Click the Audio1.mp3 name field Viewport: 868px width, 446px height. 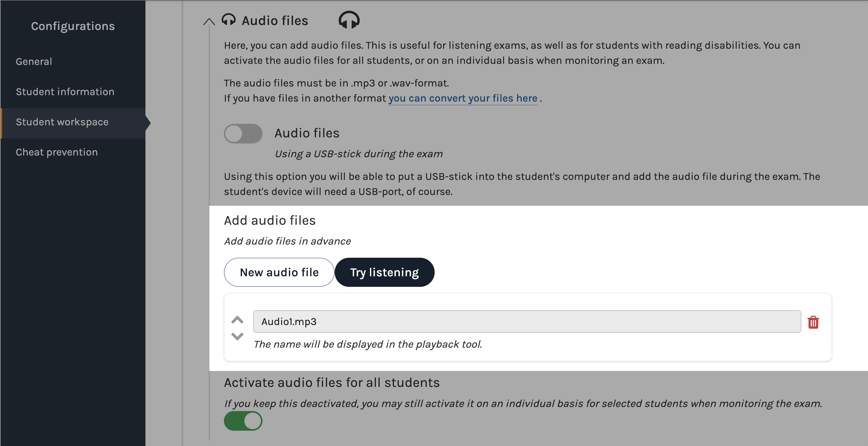[x=527, y=321]
